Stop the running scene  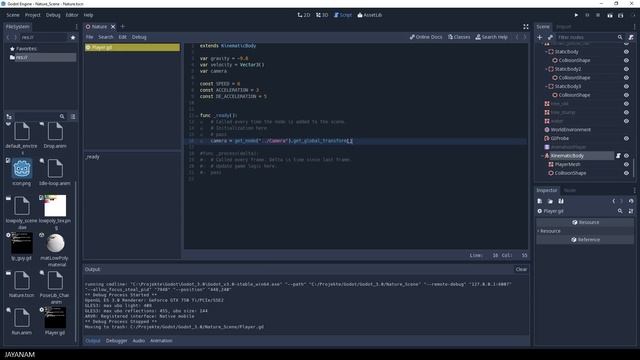click(598, 15)
